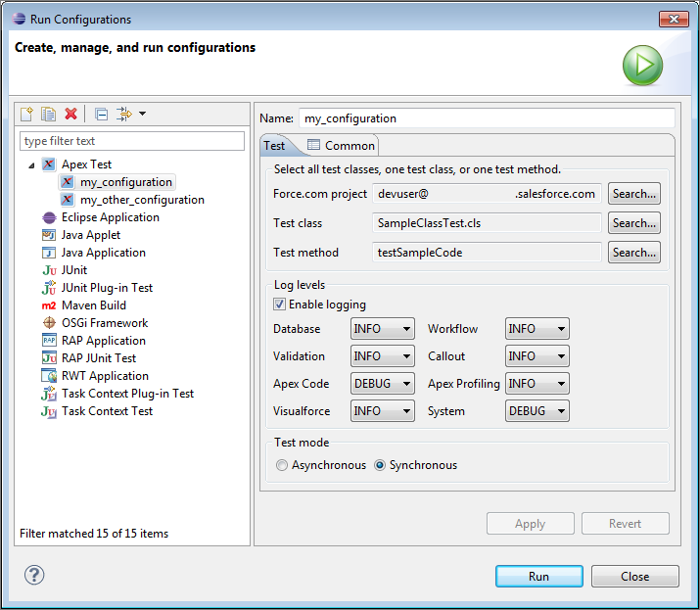Click the Test method field testSampleCode
The image size is (700, 610).
(x=487, y=253)
